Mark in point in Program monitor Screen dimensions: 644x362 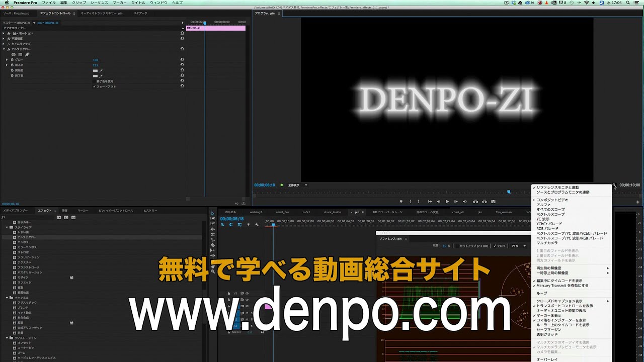click(x=410, y=202)
